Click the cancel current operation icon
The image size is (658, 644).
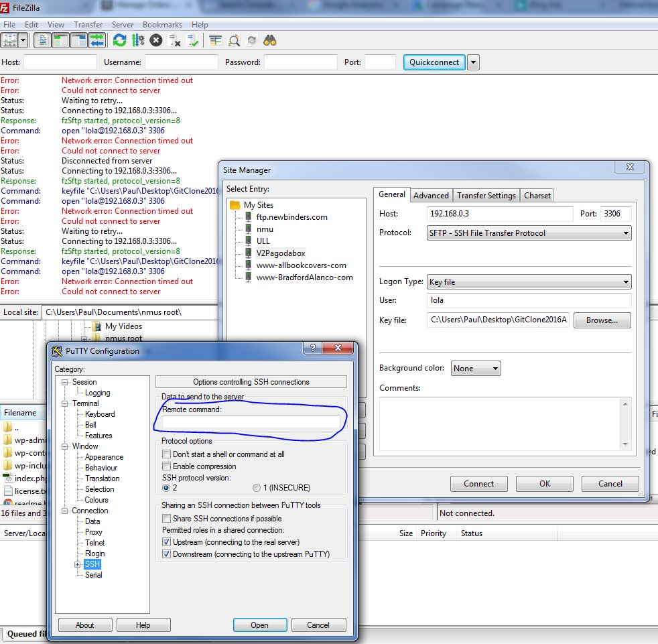(x=156, y=41)
